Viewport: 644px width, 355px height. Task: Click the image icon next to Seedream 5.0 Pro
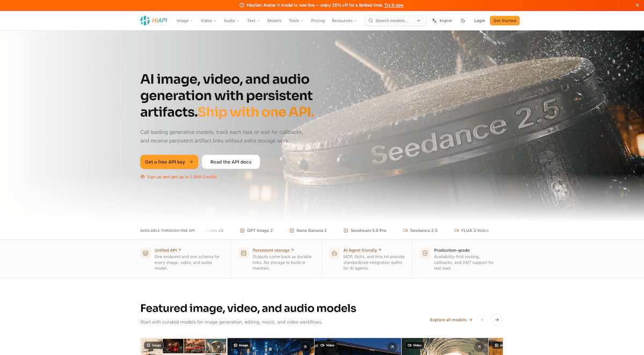[346, 230]
